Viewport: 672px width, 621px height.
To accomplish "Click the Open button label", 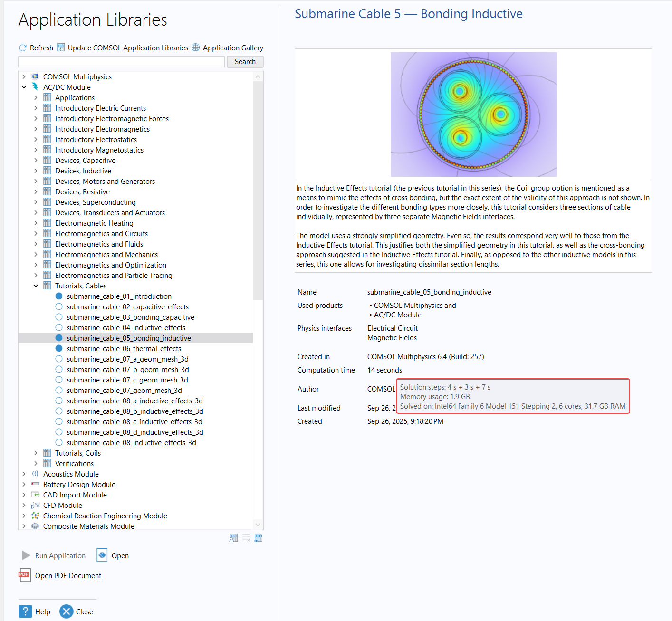I will pyautogui.click(x=120, y=556).
